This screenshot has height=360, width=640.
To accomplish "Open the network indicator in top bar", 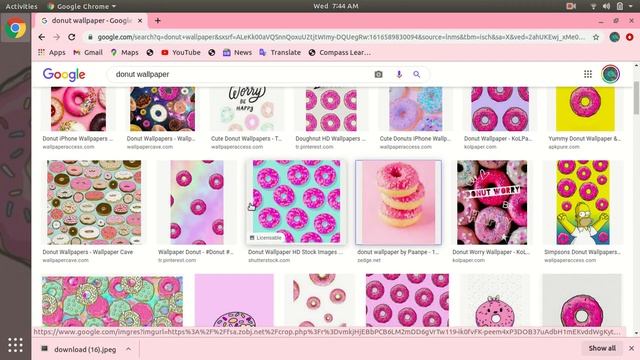I will coord(593,6).
